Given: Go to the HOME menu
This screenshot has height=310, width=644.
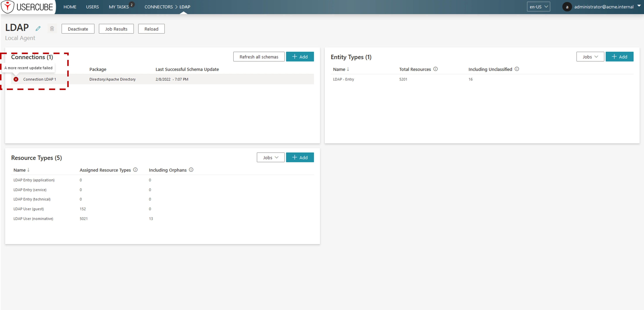Looking at the screenshot, I should (x=70, y=7).
